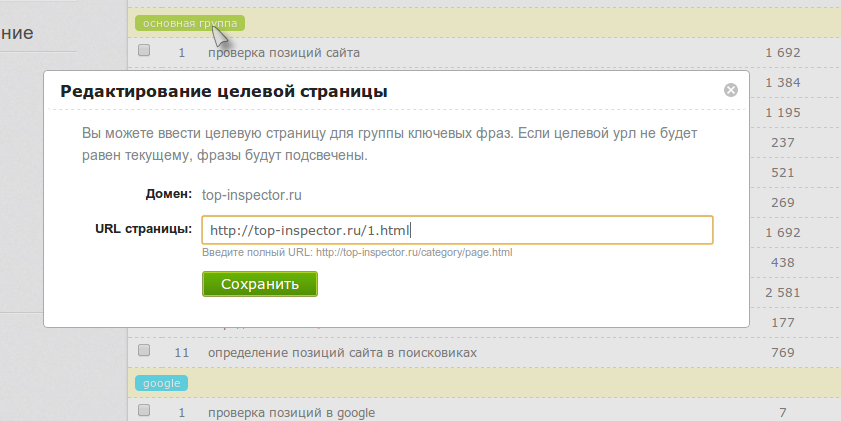Click the value 7 in the google row
Viewport: 841px width, 421px height.
[783, 413]
